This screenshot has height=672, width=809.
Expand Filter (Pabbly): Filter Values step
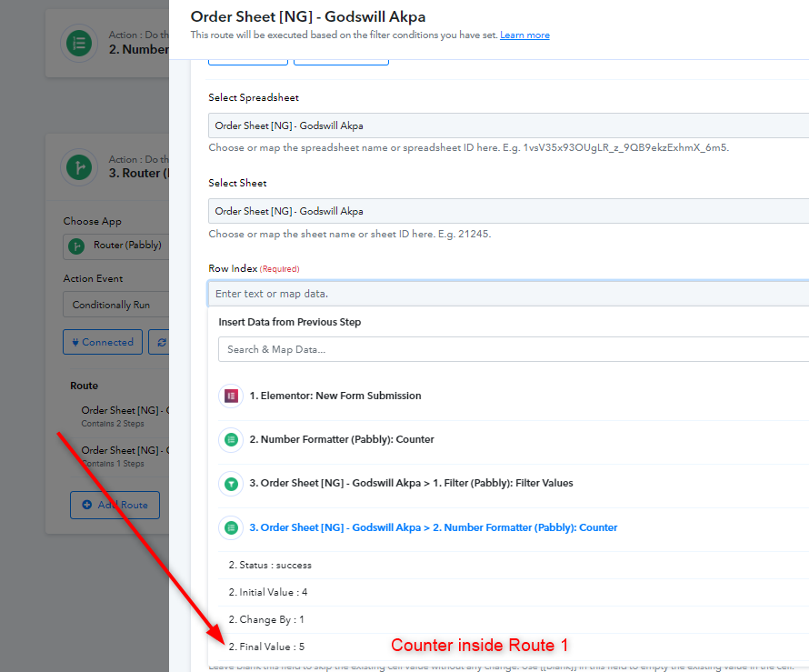point(411,483)
